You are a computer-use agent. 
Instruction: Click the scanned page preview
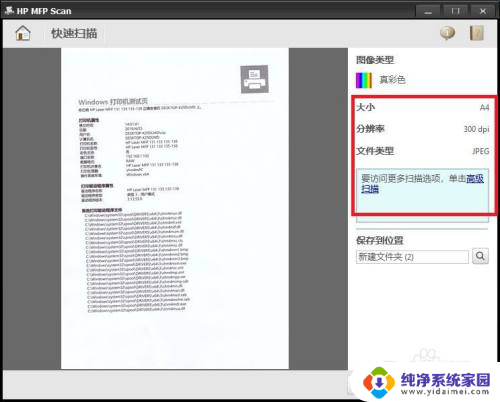pos(175,208)
